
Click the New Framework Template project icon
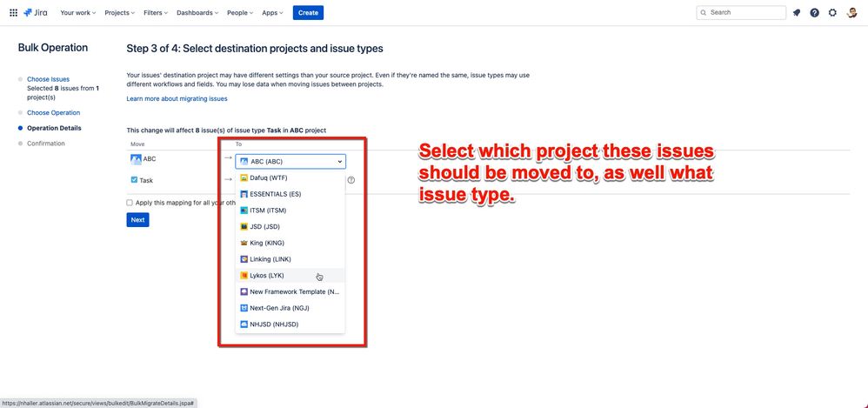[244, 291]
